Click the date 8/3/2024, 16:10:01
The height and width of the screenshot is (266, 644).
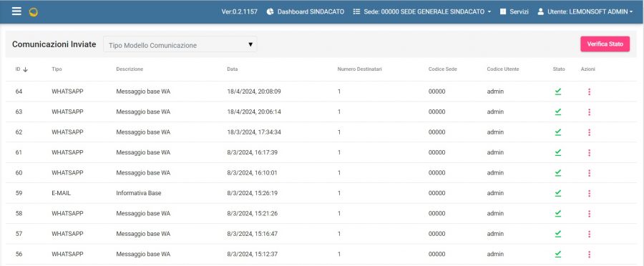click(252, 173)
